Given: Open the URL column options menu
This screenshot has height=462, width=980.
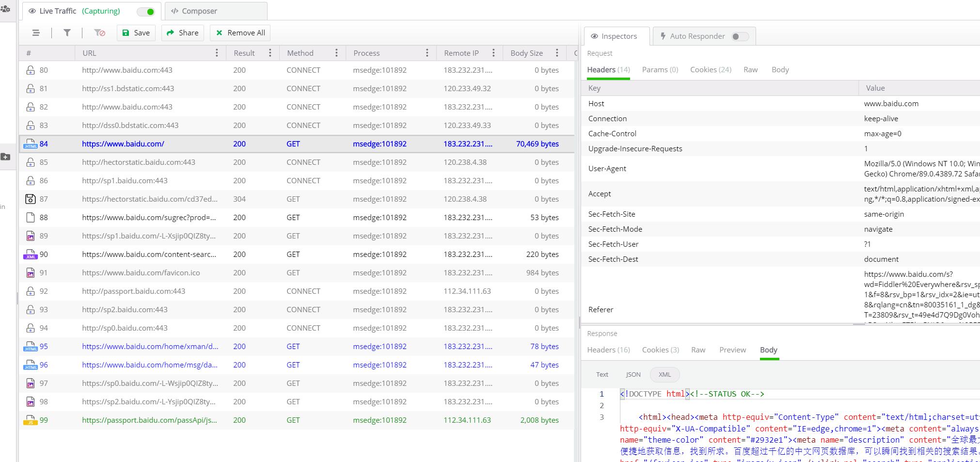Looking at the screenshot, I should [x=217, y=53].
